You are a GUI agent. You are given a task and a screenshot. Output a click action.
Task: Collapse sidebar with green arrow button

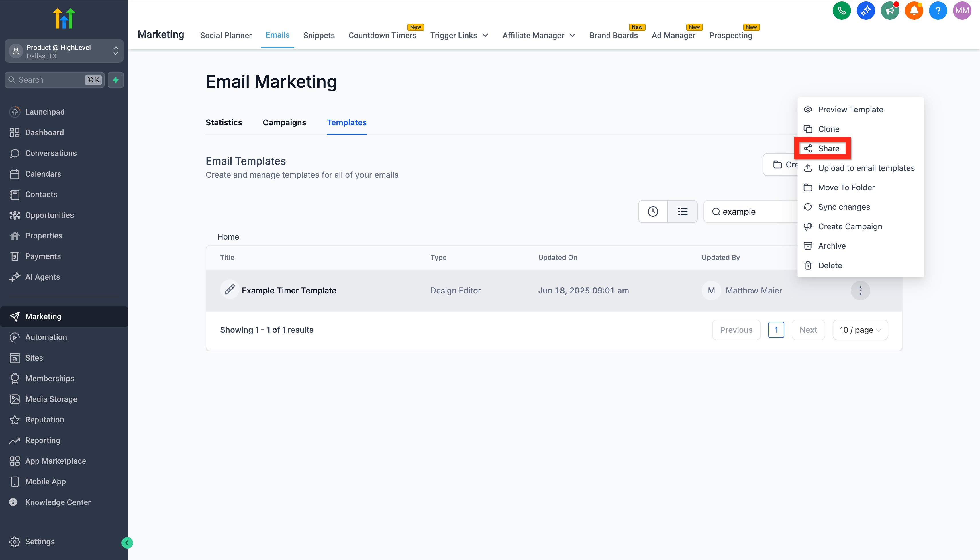[x=127, y=543]
